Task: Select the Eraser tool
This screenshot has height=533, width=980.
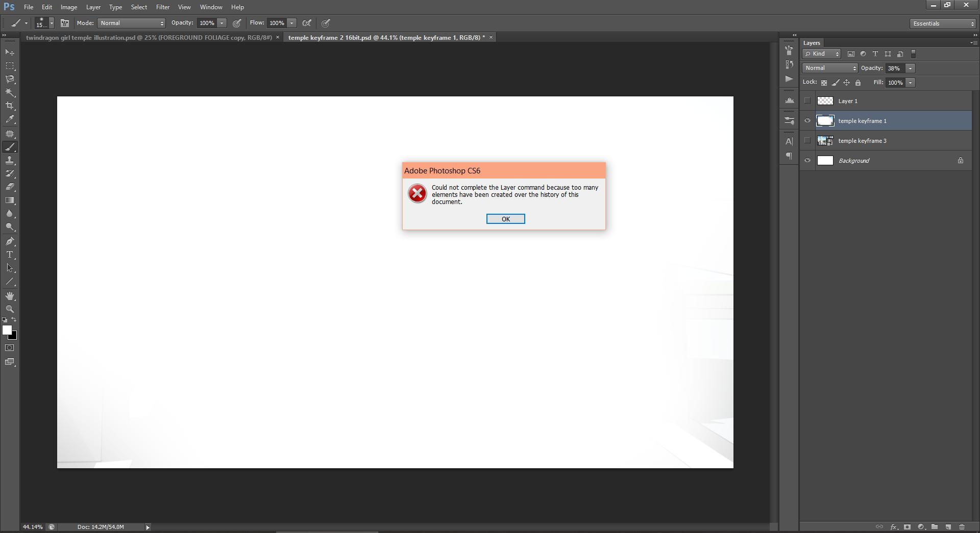Action: pos(10,187)
